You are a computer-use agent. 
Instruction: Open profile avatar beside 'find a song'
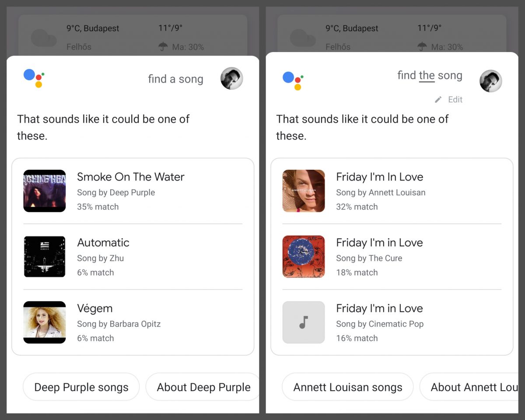[x=231, y=79]
